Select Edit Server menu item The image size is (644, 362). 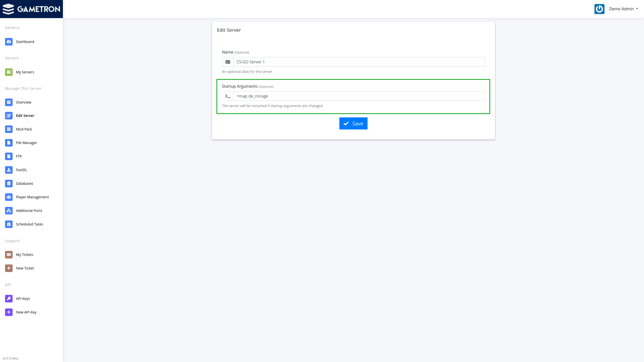coord(25,115)
